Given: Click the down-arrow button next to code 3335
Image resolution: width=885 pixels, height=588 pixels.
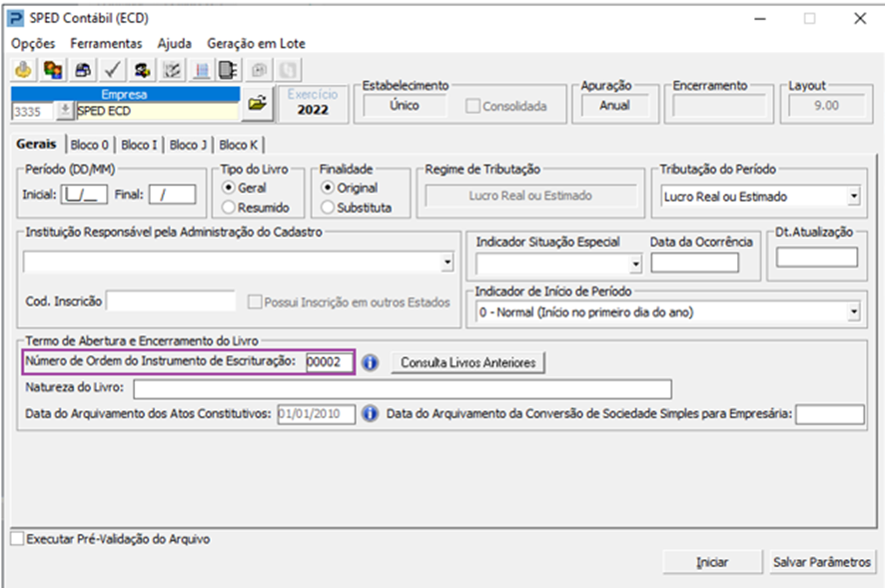Looking at the screenshot, I should pos(66,111).
